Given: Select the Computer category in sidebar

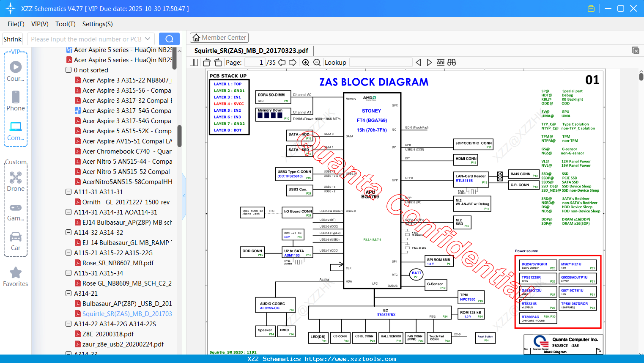Looking at the screenshot, I should click(x=16, y=131).
